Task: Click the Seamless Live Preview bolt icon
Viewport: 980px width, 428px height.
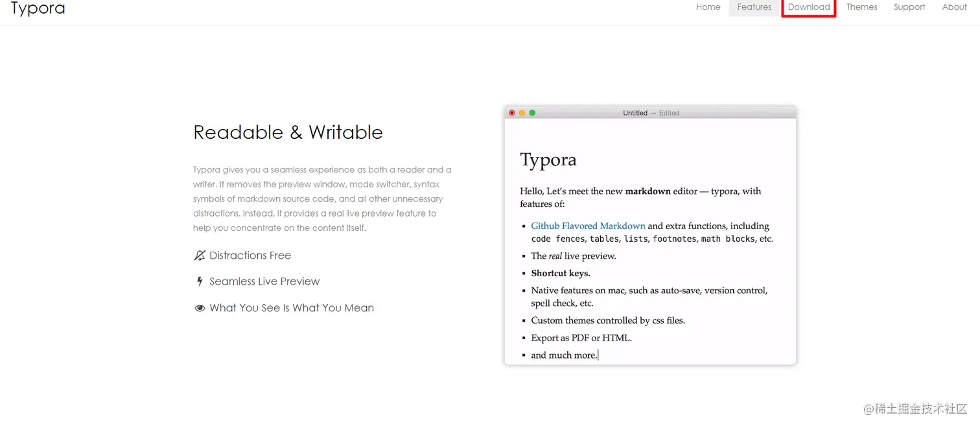Action: (x=200, y=281)
